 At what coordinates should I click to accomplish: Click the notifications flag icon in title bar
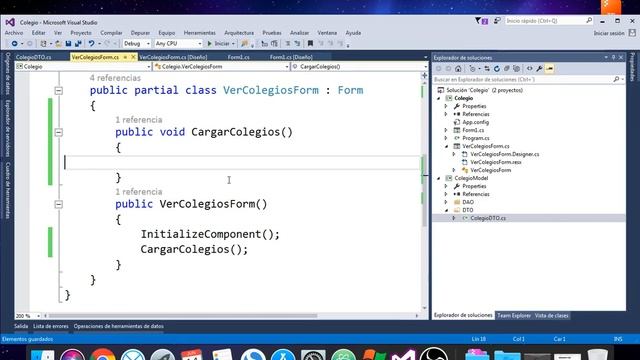point(481,21)
